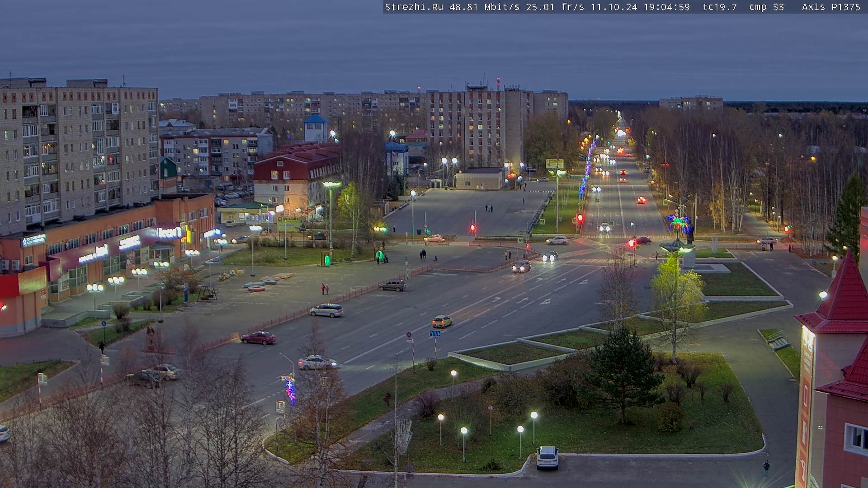This screenshot has width=868, height=488.
Task: Click the 19:04:59 timestamp
Action: coord(667,7)
